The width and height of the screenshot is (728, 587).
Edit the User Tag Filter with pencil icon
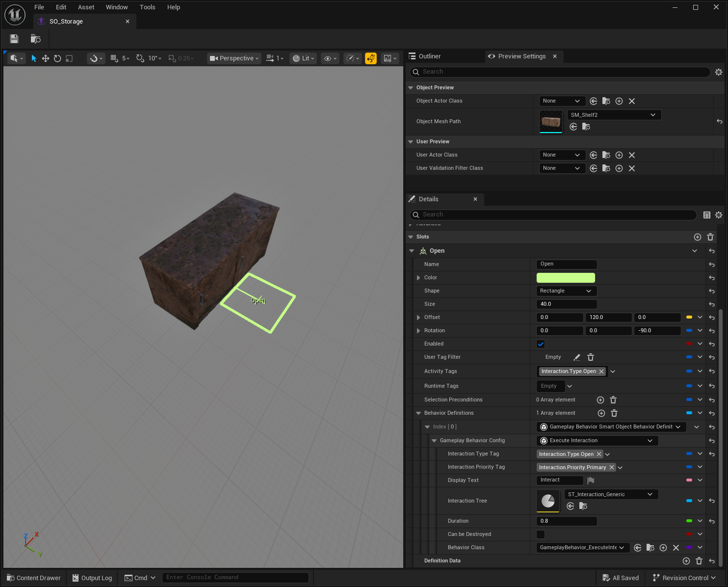tap(576, 357)
